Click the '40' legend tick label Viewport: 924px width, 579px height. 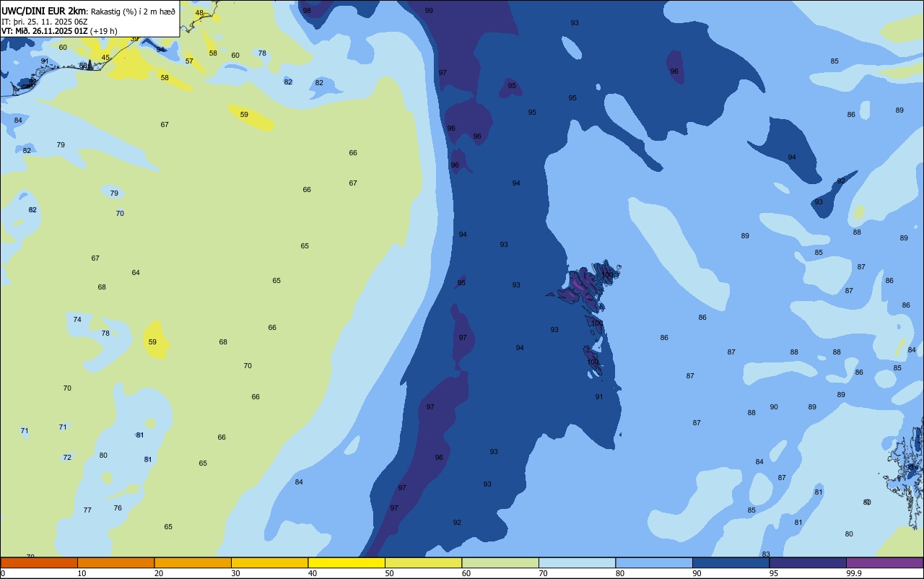312,573
